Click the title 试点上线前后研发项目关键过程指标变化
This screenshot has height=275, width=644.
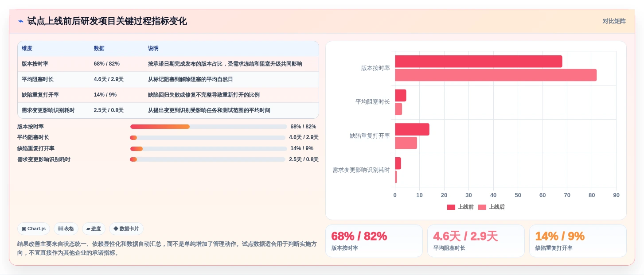[107, 21]
